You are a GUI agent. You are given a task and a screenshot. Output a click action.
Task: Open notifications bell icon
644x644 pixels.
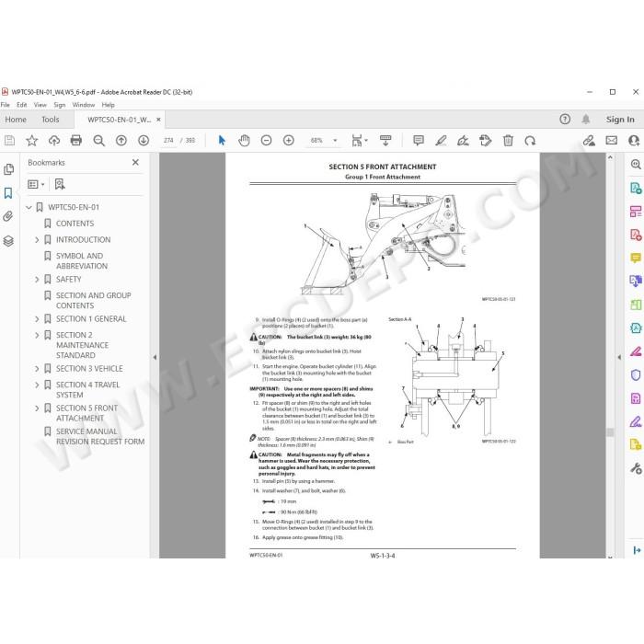point(586,119)
